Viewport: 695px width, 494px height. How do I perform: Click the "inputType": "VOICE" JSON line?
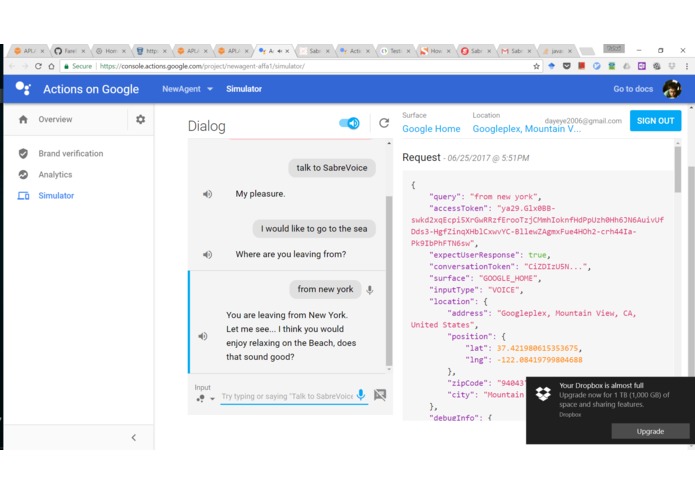coord(476,290)
